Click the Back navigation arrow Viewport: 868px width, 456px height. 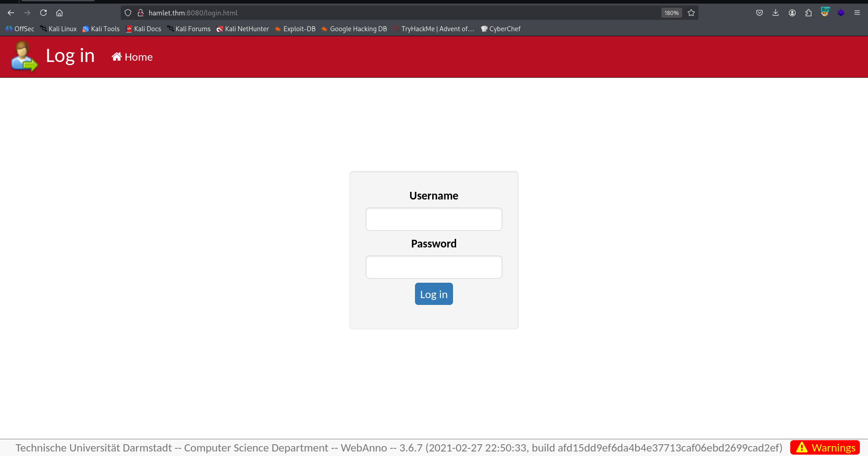11,13
